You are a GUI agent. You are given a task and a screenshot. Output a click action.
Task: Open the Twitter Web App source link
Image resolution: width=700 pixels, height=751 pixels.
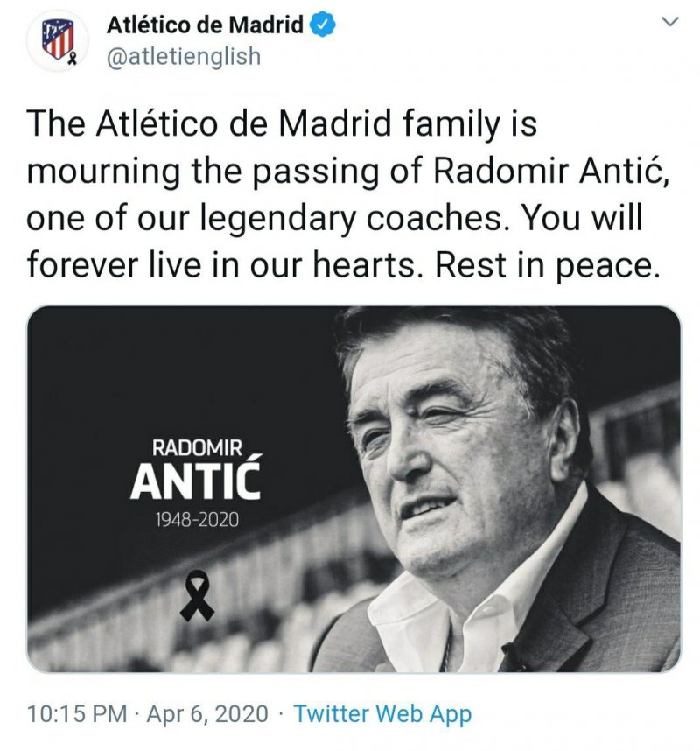pyautogui.click(x=382, y=713)
